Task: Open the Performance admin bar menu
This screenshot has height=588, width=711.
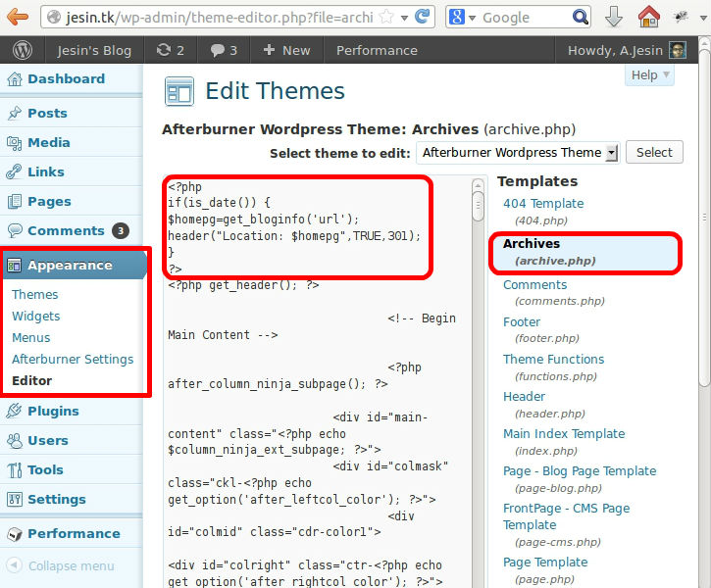Action: [377, 50]
